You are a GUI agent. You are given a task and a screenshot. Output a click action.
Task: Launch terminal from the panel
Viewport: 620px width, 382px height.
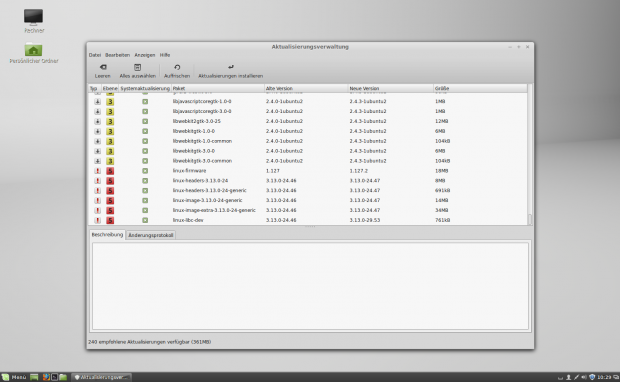tap(55, 377)
